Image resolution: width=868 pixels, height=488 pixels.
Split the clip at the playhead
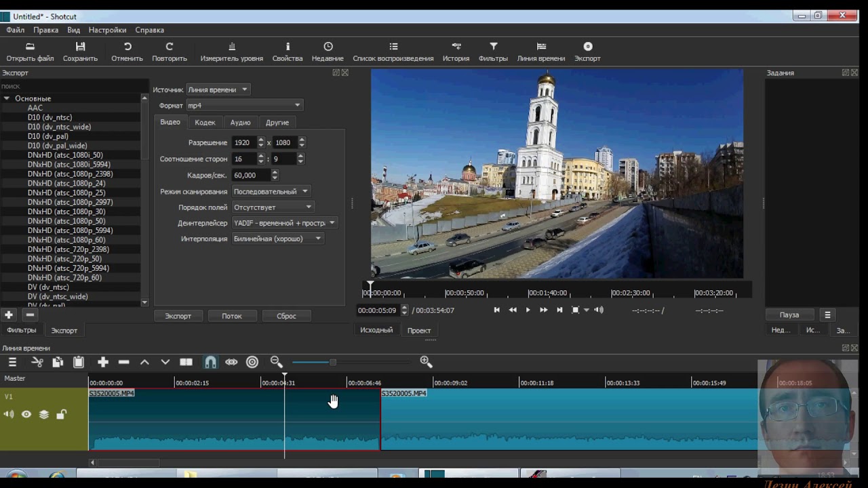(186, 362)
